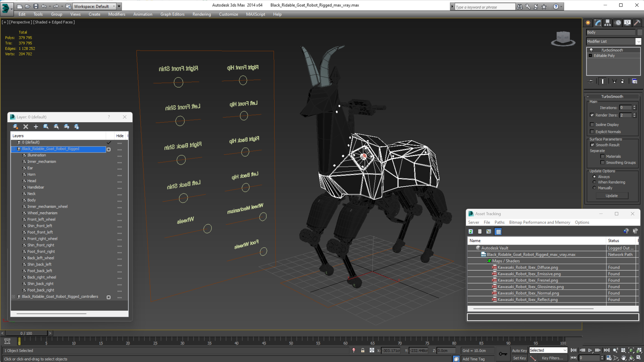The height and width of the screenshot is (362, 644).
Task: Toggle Show End Result icon
Action: coord(602,81)
